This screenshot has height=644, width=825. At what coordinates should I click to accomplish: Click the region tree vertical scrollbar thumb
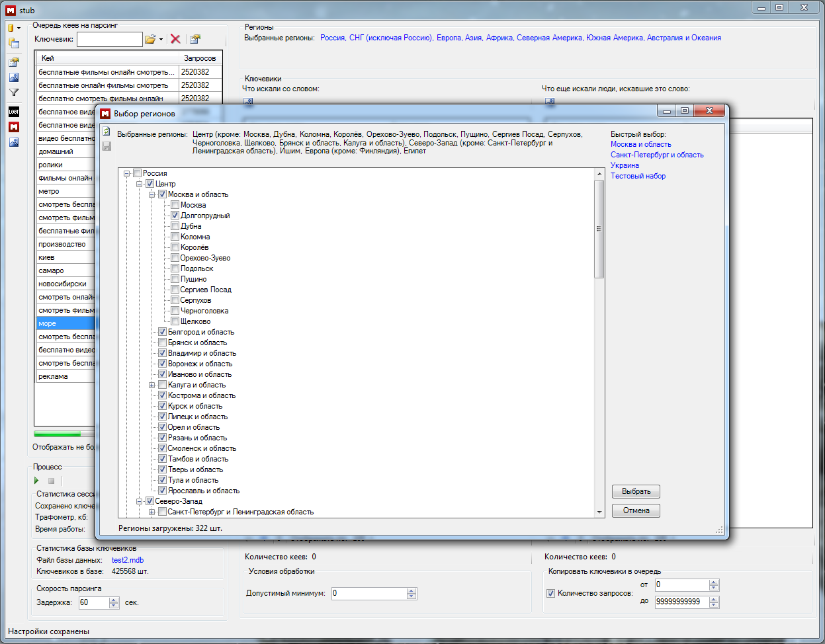coord(599,229)
